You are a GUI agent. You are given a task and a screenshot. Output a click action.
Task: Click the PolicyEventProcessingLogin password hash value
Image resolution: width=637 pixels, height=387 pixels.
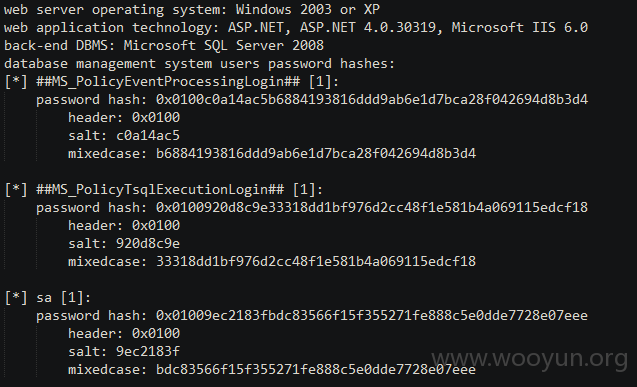[x=372, y=99]
